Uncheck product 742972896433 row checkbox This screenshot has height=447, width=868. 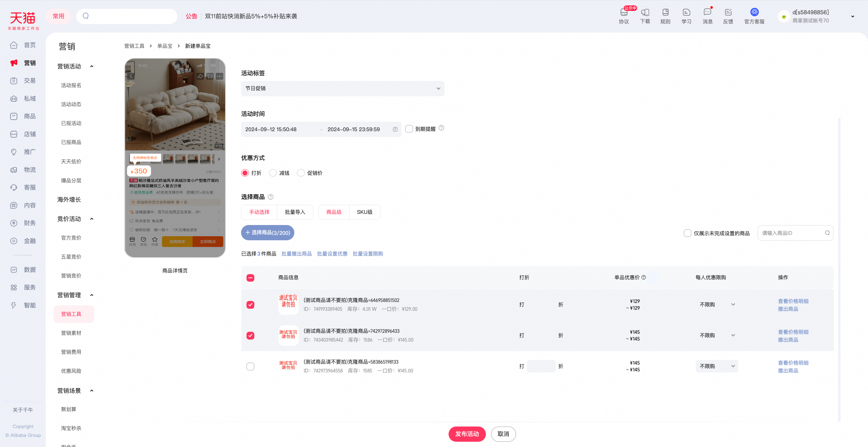point(250,336)
